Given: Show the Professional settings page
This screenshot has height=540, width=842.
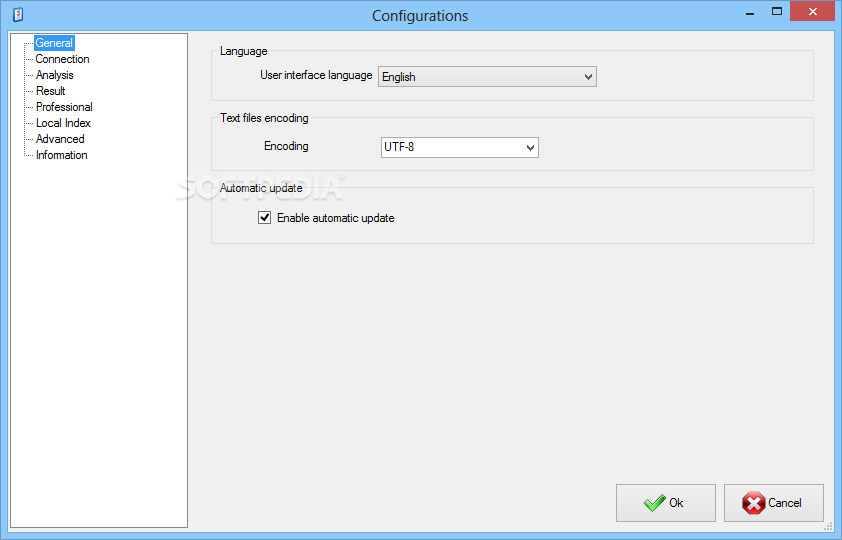Looking at the screenshot, I should click(x=64, y=107).
